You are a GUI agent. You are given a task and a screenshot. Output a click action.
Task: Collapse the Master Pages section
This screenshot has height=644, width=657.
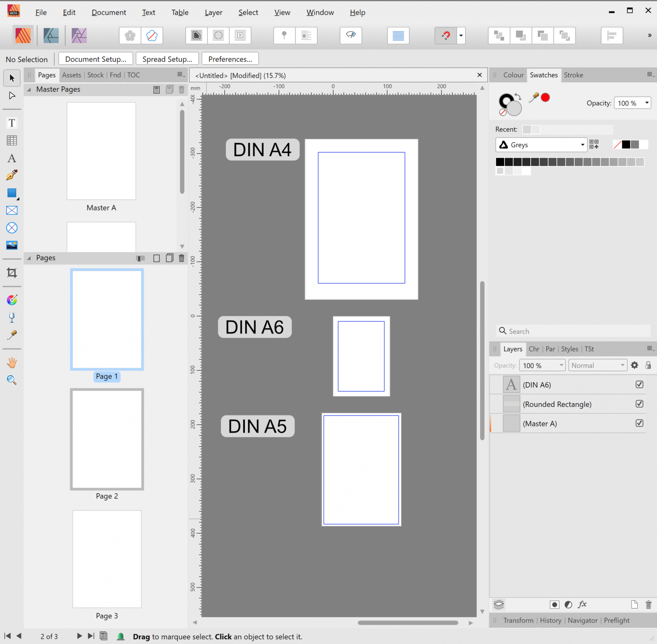[29, 89]
